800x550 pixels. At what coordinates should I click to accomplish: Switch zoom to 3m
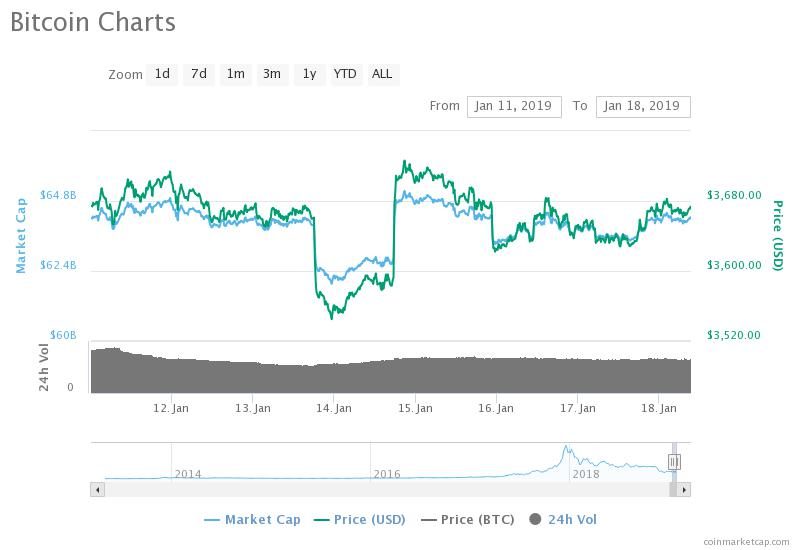pyautogui.click(x=272, y=74)
